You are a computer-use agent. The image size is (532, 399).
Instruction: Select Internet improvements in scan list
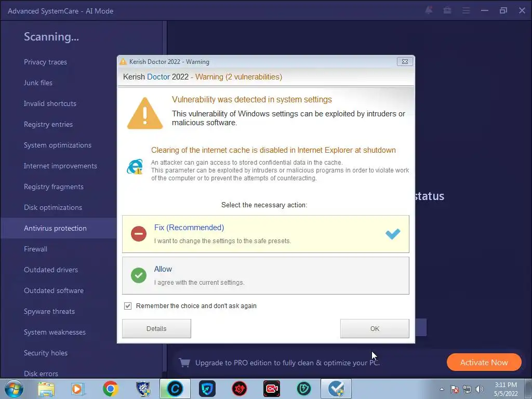pos(60,166)
